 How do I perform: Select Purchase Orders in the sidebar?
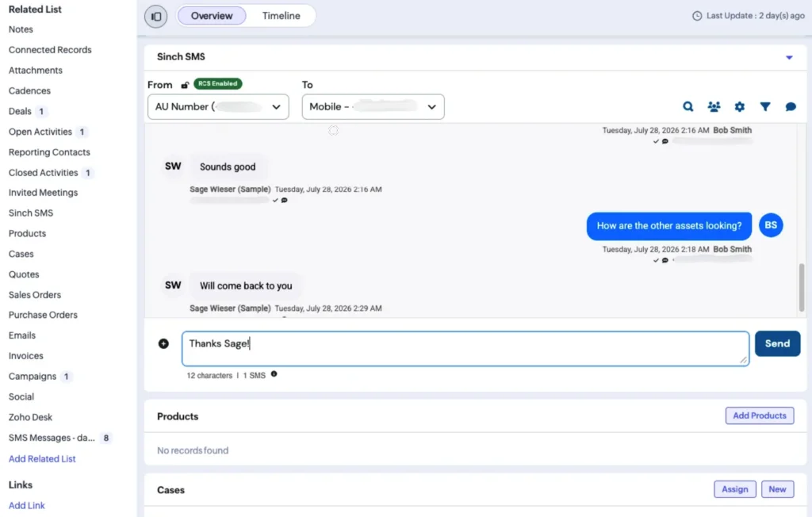click(43, 315)
